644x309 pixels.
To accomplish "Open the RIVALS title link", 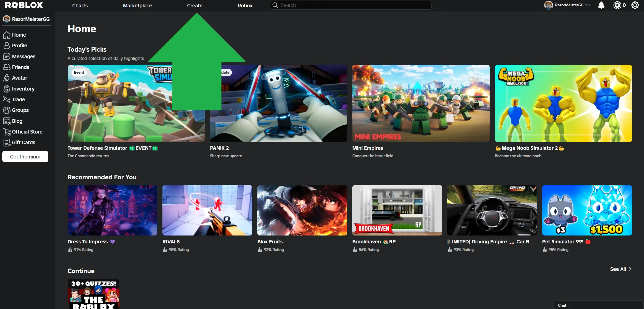I will 171,242.
